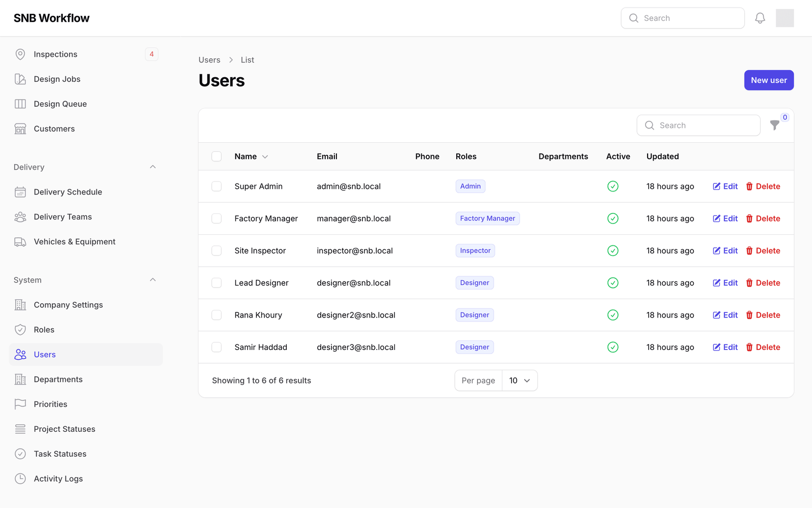
Task: Open Company Settings menu item
Action: click(86, 305)
